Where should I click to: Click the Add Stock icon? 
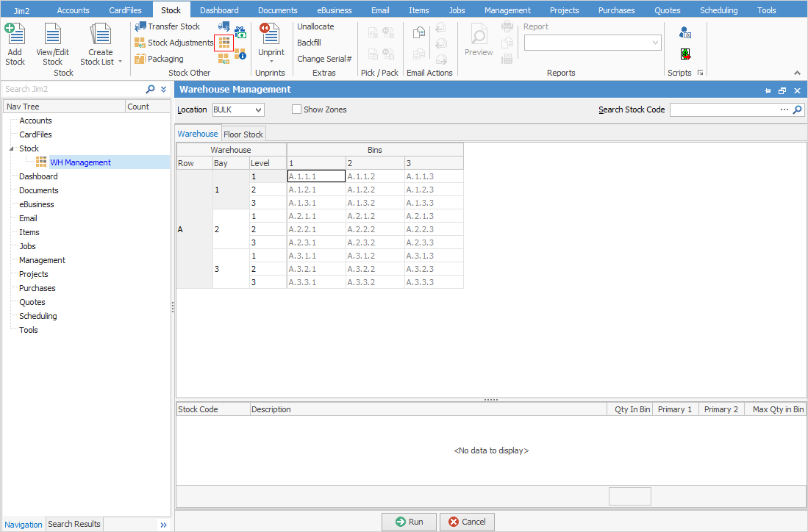pos(15,35)
